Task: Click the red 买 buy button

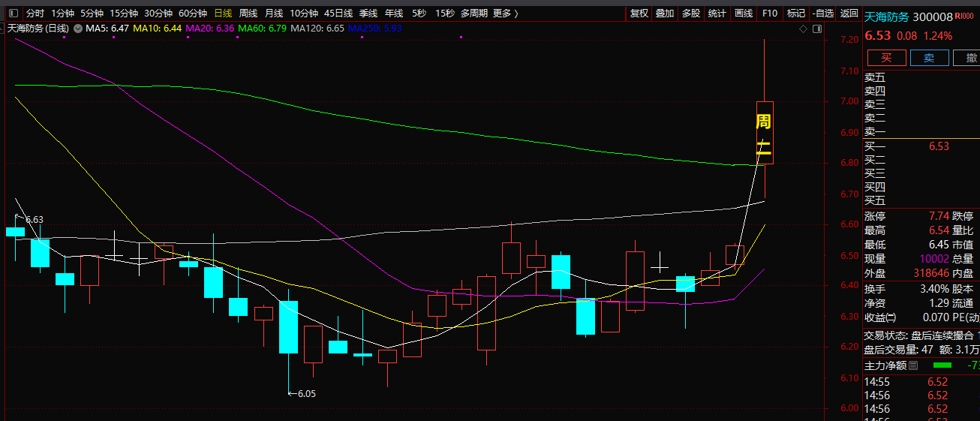Action: (886, 58)
